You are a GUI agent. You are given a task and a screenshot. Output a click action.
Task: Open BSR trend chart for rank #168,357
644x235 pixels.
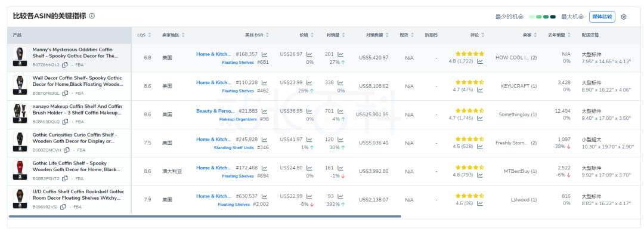click(x=265, y=54)
